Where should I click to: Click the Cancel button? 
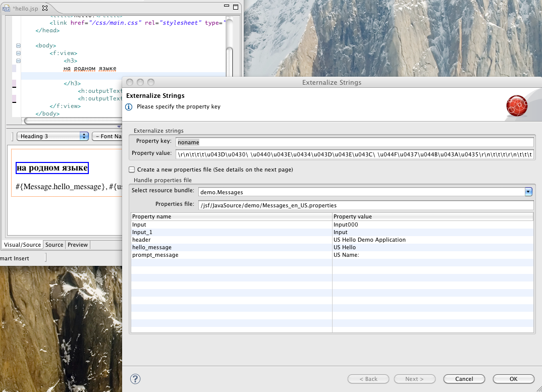click(464, 379)
